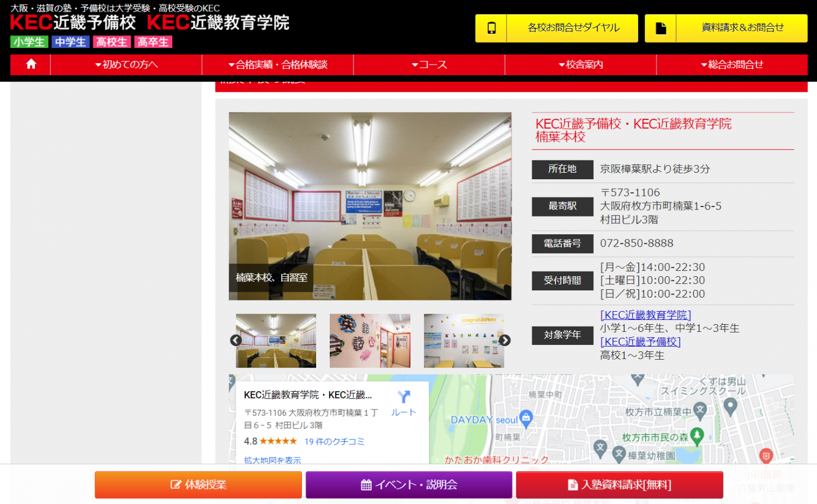
Task: Click the イベント・説明会 purple button
Action: [x=409, y=485]
